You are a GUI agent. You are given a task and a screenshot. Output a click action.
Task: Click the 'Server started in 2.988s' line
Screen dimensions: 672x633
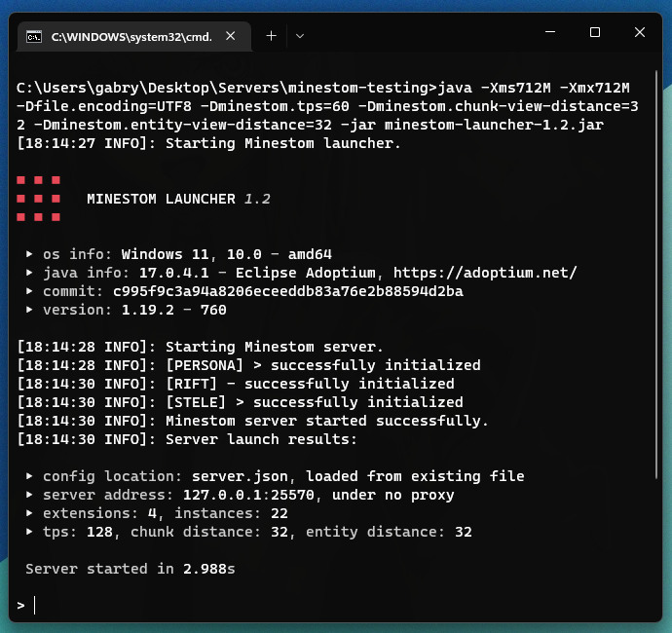tap(131, 569)
